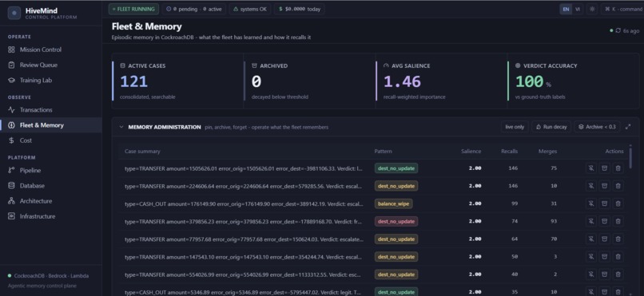Viewport: 644px width, 296px height.
Task: Delete the amount=147543.10 case
Action: (x=618, y=256)
